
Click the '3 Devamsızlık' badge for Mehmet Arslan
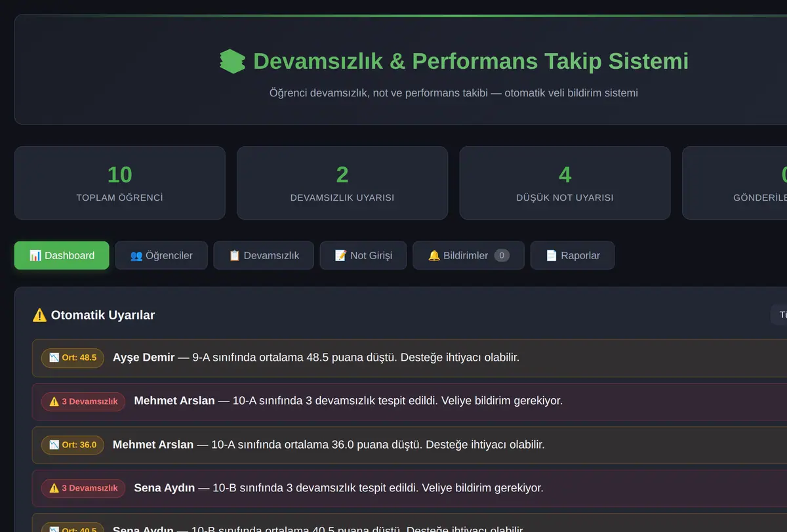tap(83, 401)
